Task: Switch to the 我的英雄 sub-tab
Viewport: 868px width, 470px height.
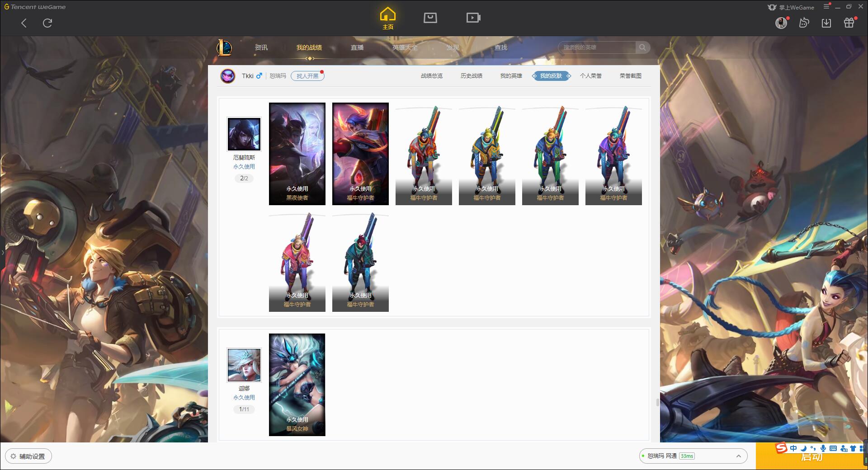Action: point(511,76)
